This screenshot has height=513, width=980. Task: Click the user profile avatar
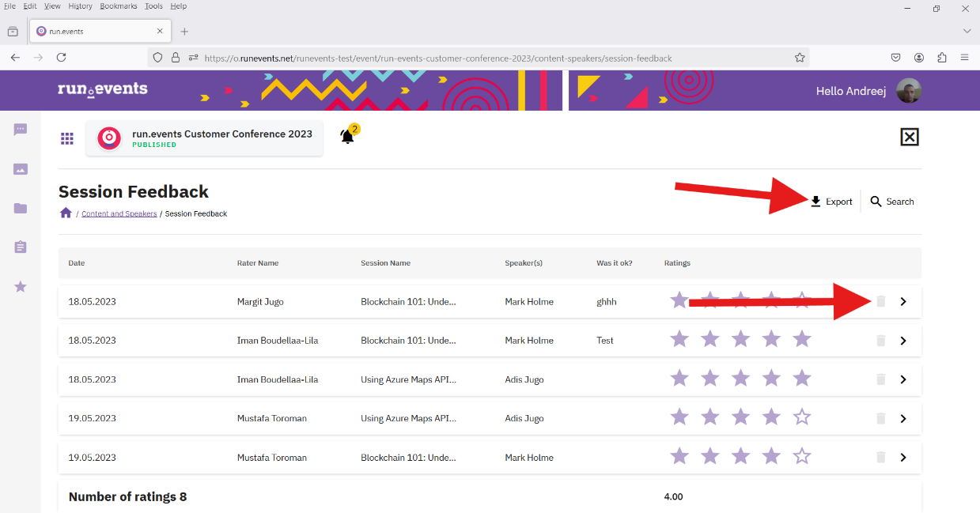[909, 91]
